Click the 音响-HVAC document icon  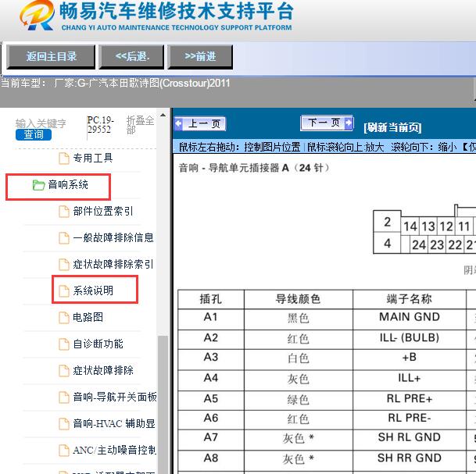point(64,424)
